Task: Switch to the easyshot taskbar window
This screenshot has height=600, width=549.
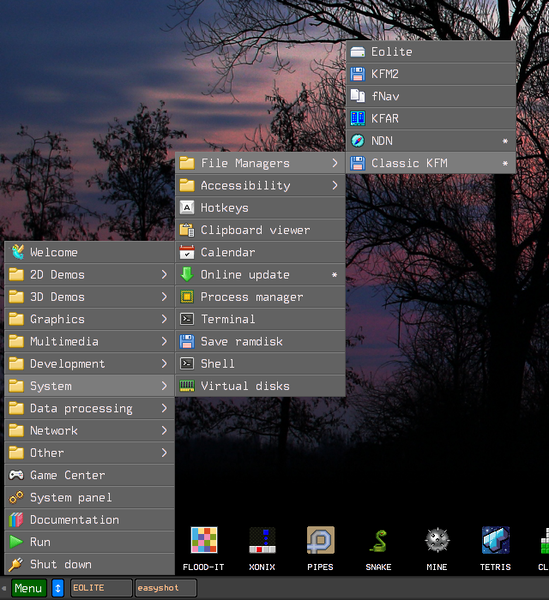Action: [x=166, y=588]
